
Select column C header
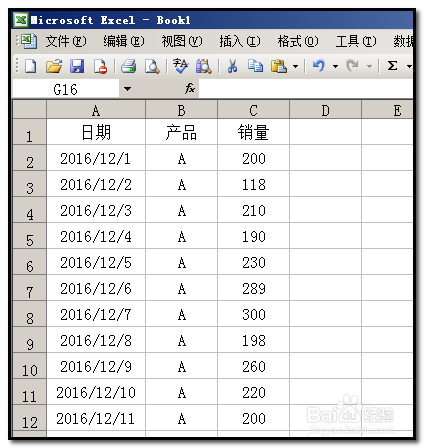(253, 110)
